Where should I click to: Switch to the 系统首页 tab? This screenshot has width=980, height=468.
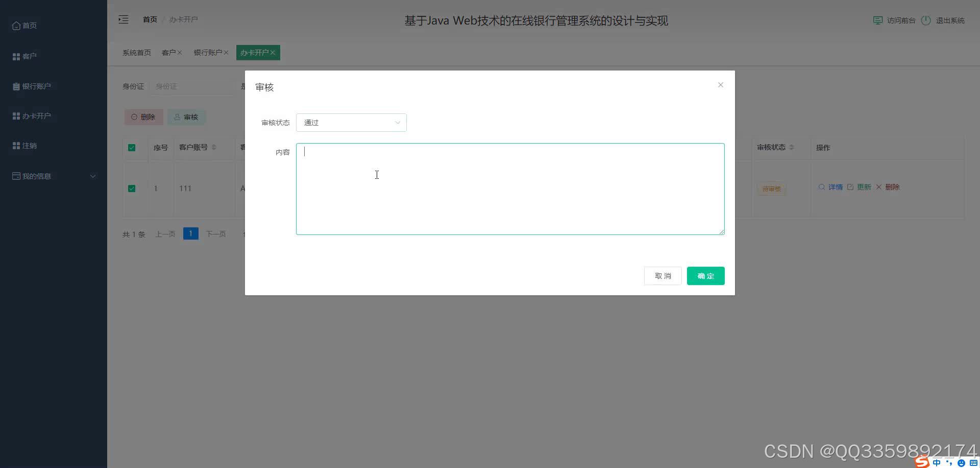click(137, 53)
